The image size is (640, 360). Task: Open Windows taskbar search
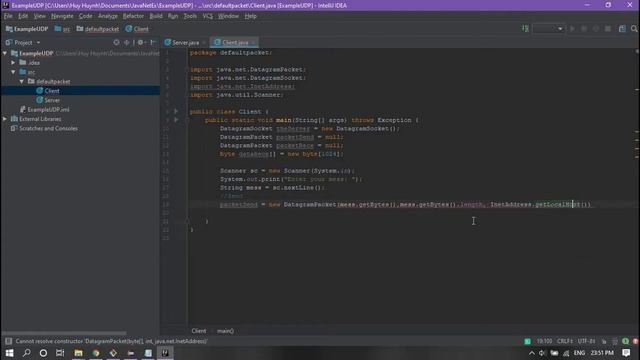click(27, 353)
